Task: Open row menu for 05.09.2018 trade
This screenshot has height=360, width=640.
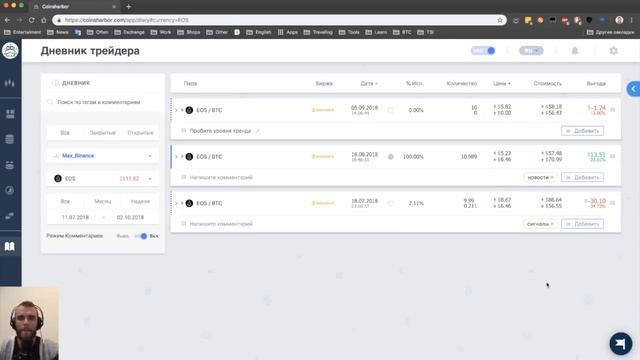Action: point(613,110)
